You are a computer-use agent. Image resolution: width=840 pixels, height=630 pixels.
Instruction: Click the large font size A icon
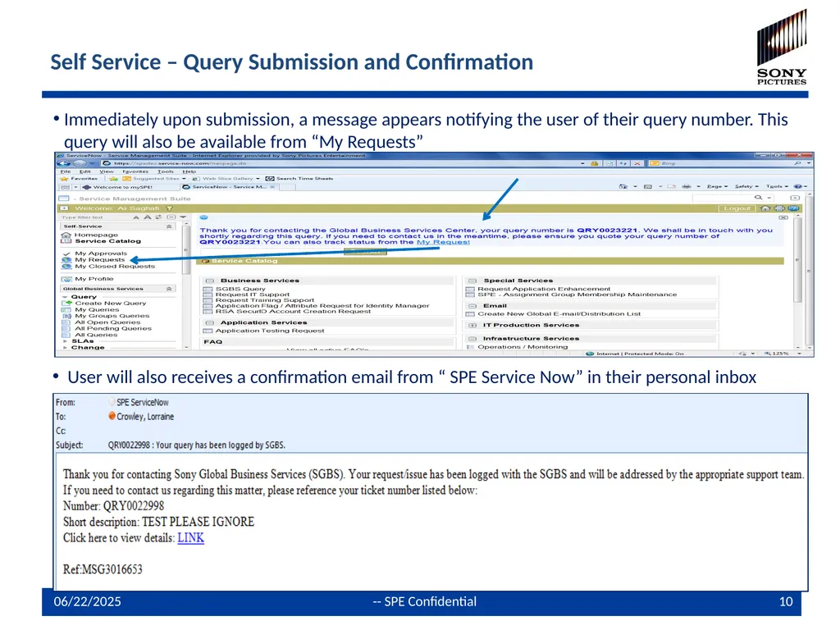[148, 217]
